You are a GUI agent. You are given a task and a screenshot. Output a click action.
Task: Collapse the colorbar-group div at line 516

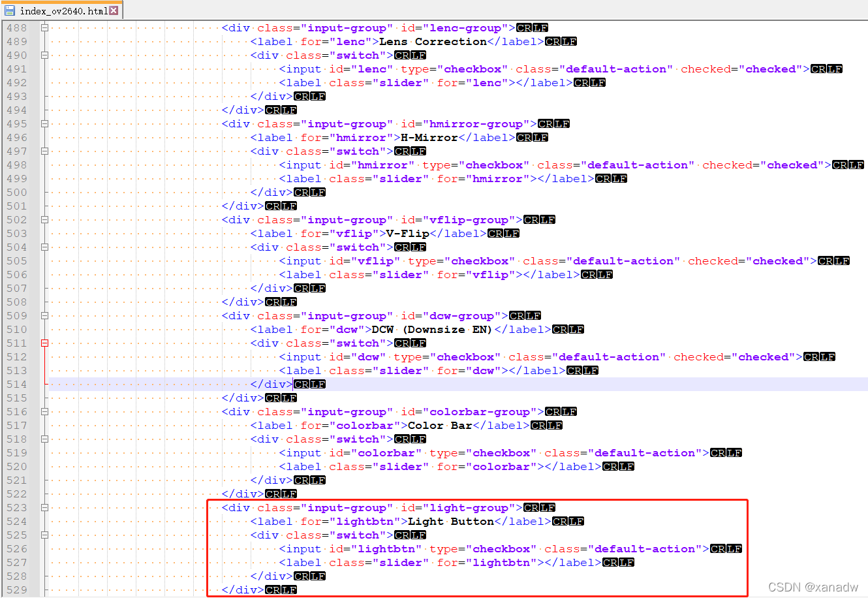(x=44, y=412)
